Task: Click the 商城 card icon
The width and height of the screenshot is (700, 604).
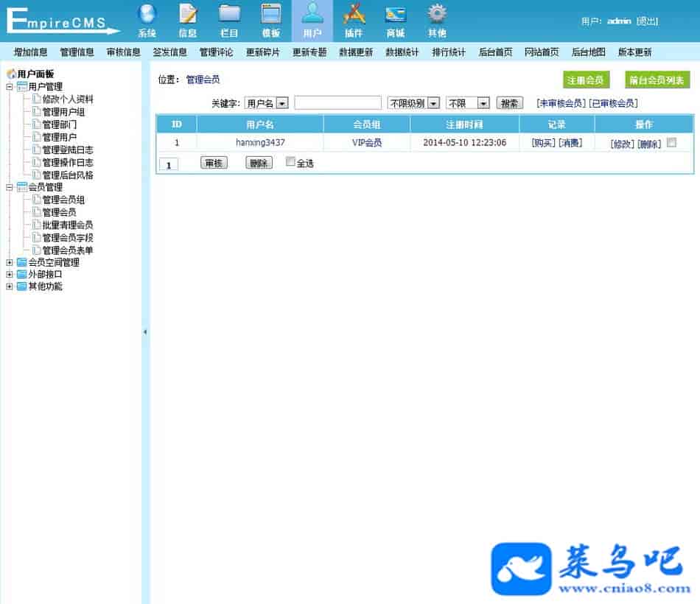Action: coord(396,15)
